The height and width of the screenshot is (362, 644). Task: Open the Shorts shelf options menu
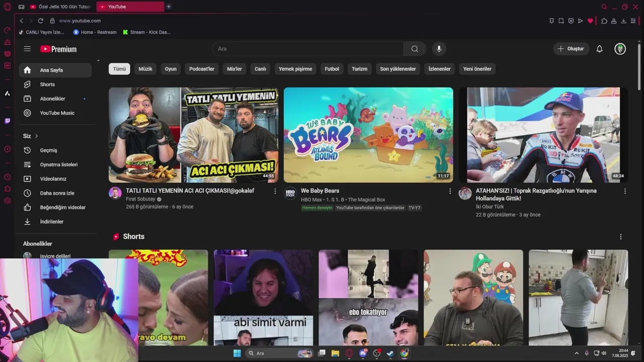tap(620, 237)
